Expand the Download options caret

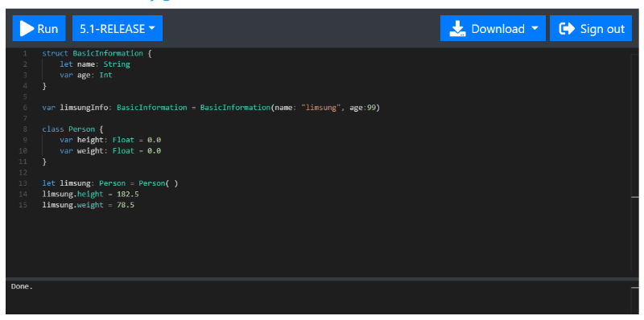[535, 28]
